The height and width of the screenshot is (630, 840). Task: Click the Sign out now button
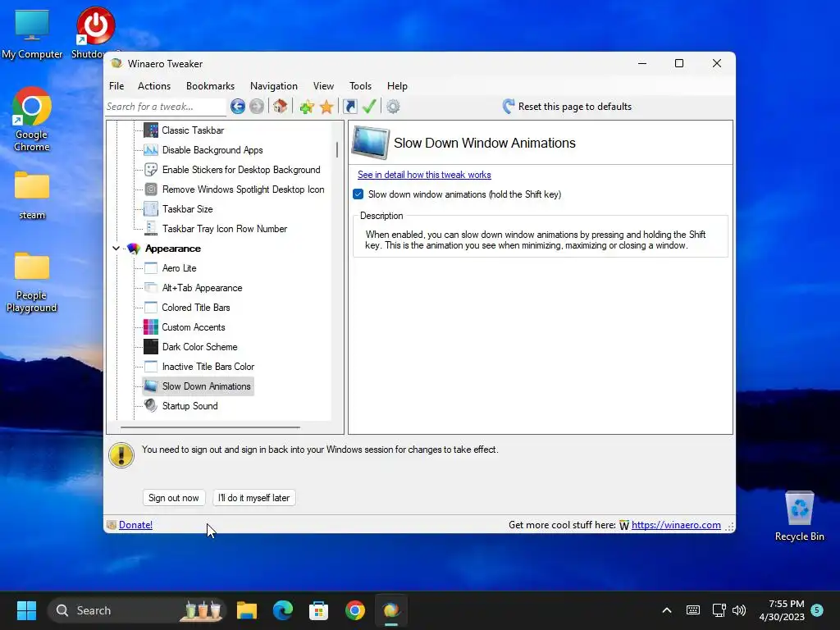tap(174, 498)
